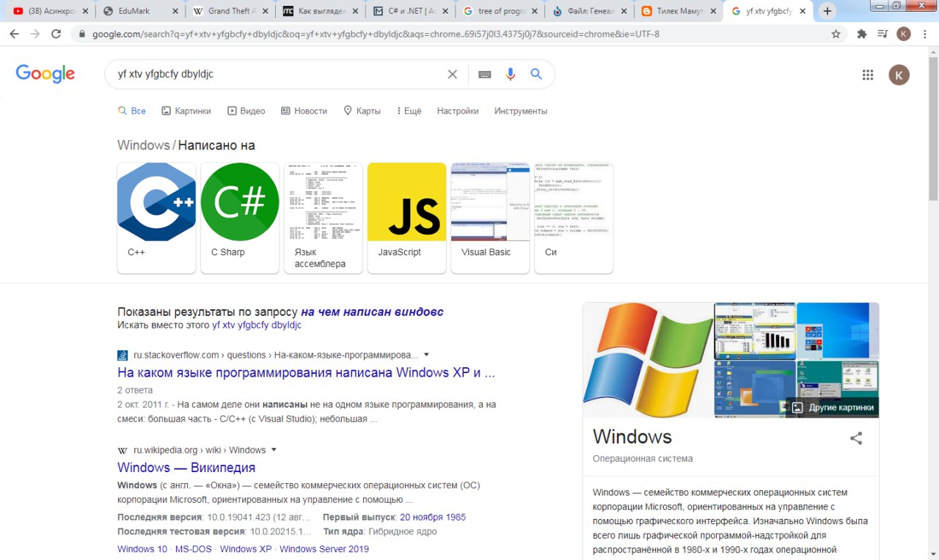Open the Google apps grid
Image resolution: width=939 pixels, height=560 pixels.
(868, 75)
